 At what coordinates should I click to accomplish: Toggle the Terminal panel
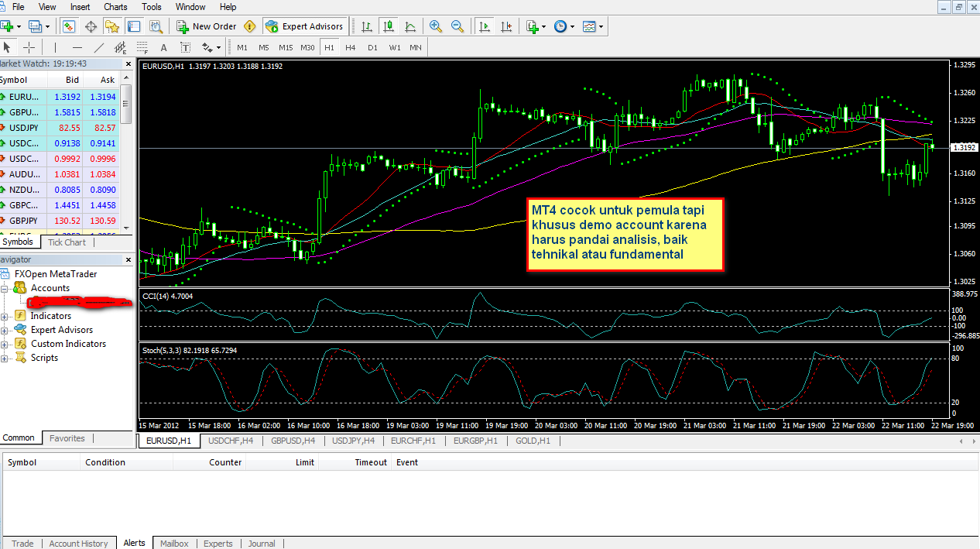(x=134, y=26)
